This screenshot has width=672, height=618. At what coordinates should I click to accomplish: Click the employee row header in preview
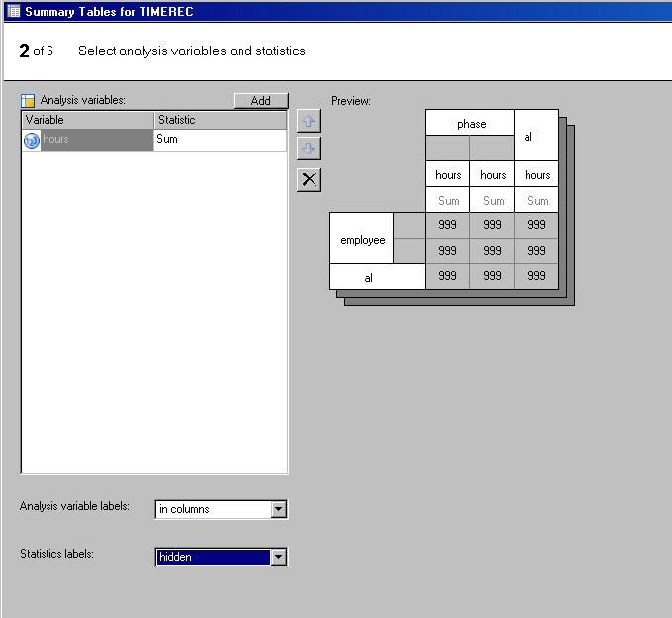[362, 240]
